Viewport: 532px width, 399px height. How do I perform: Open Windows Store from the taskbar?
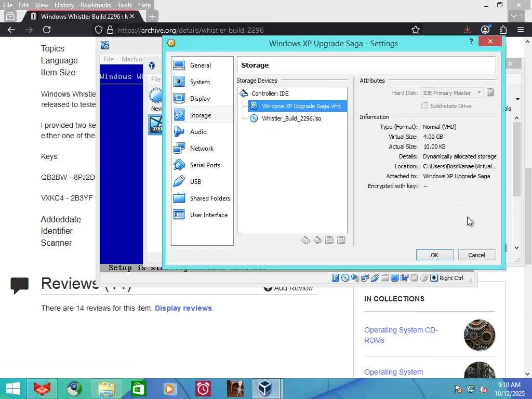point(138,389)
